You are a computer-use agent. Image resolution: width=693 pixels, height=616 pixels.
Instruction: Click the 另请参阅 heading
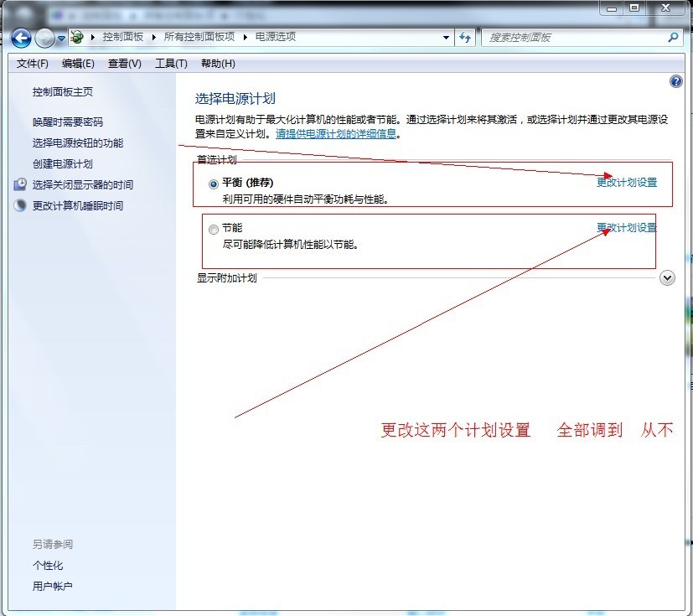pyautogui.click(x=52, y=544)
